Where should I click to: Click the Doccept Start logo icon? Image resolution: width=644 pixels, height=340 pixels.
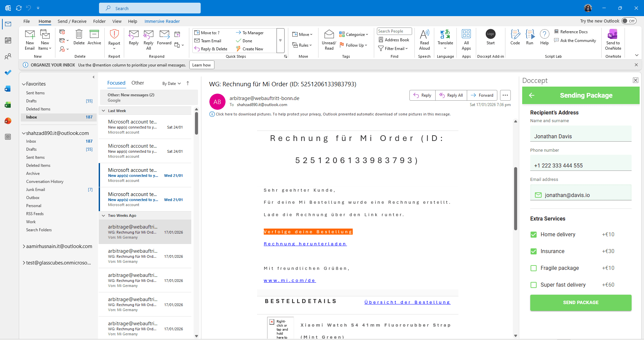(x=490, y=34)
